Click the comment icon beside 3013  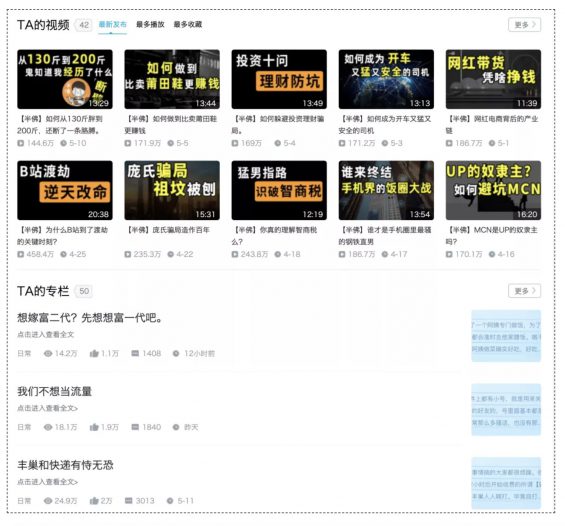point(129,500)
